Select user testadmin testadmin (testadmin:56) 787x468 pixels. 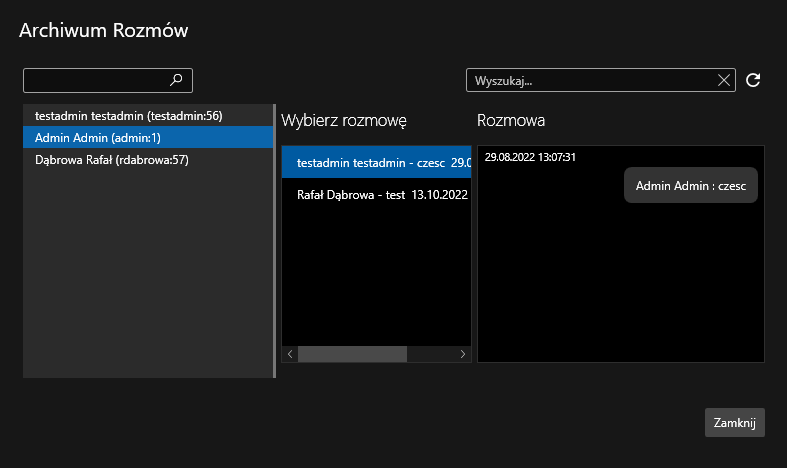pos(128,116)
